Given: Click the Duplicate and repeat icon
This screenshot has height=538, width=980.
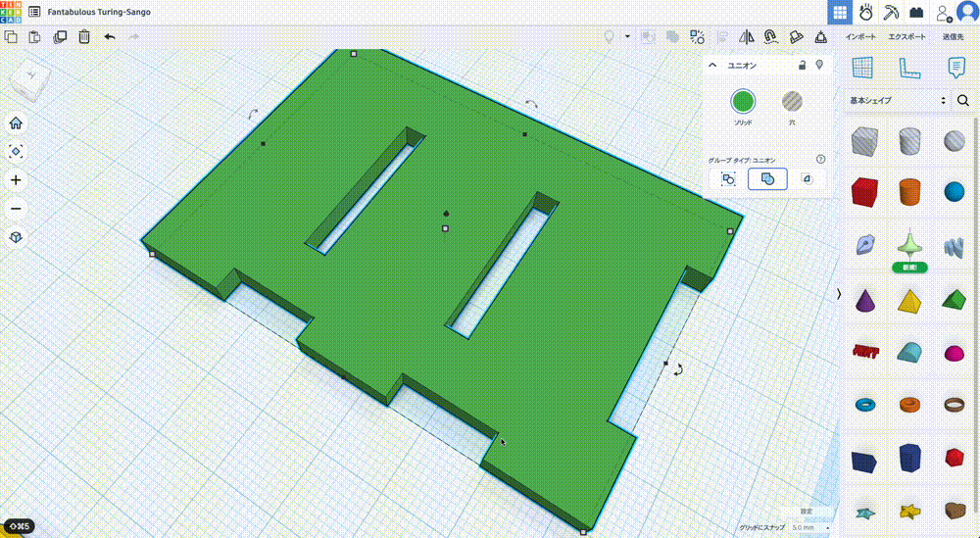Looking at the screenshot, I should click(60, 37).
